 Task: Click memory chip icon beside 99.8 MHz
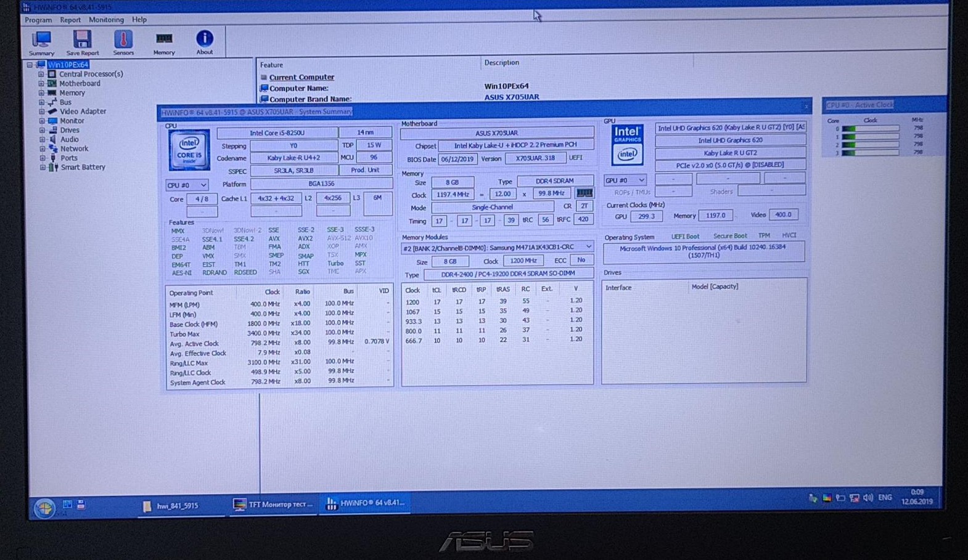pyautogui.click(x=584, y=193)
